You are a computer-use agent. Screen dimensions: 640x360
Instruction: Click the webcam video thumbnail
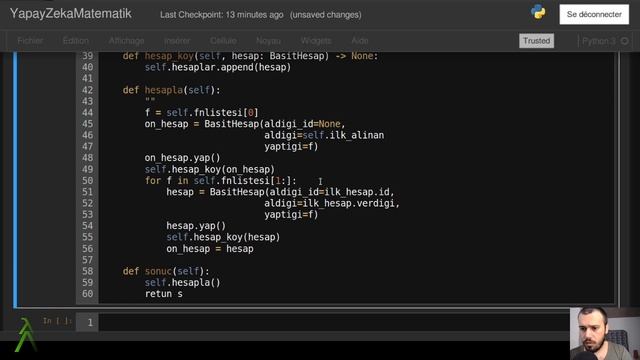(x=605, y=333)
